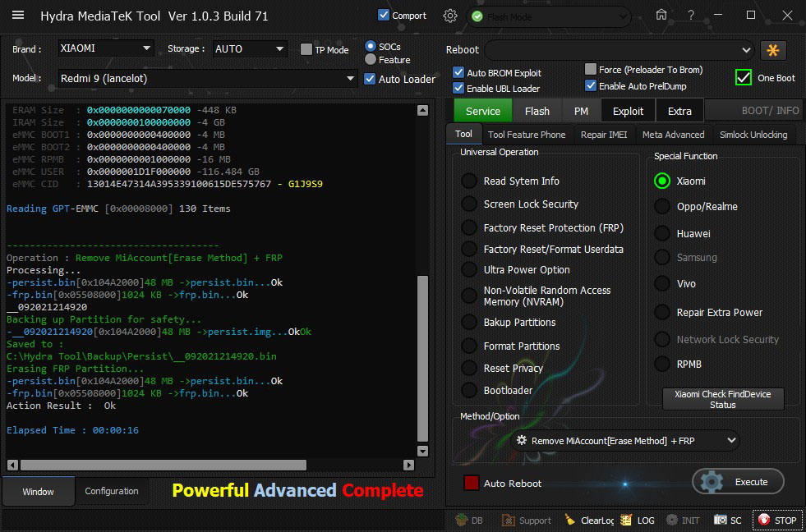Viewport: 806px width, 532px height.
Task: Select the SOCs radio option
Action: click(370, 46)
